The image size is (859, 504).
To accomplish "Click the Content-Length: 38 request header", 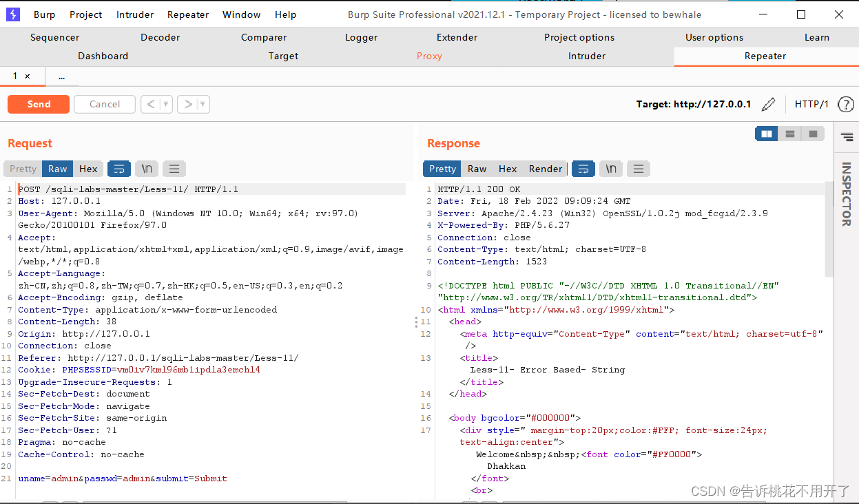I will pyautogui.click(x=68, y=322).
